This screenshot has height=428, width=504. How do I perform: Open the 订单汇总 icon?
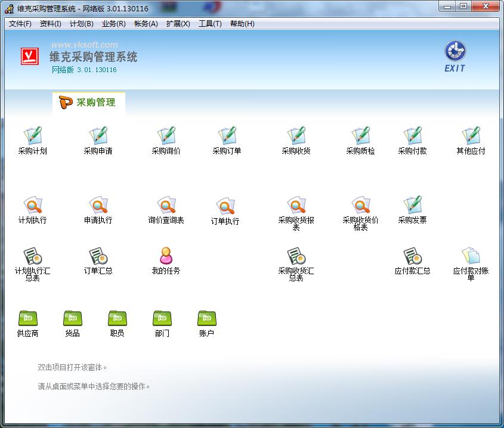coord(98,256)
